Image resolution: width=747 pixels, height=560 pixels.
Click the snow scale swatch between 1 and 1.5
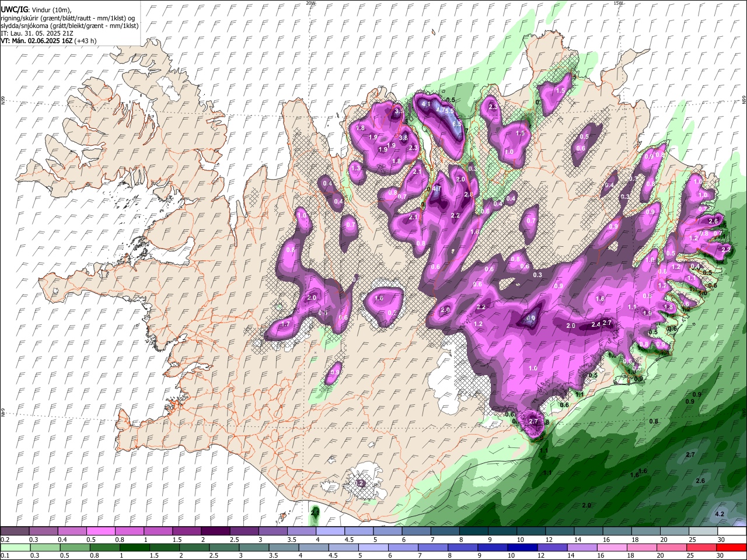[x=158, y=531]
